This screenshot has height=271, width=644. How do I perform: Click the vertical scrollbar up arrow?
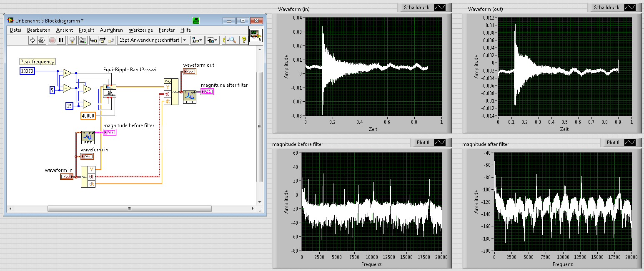259,49
